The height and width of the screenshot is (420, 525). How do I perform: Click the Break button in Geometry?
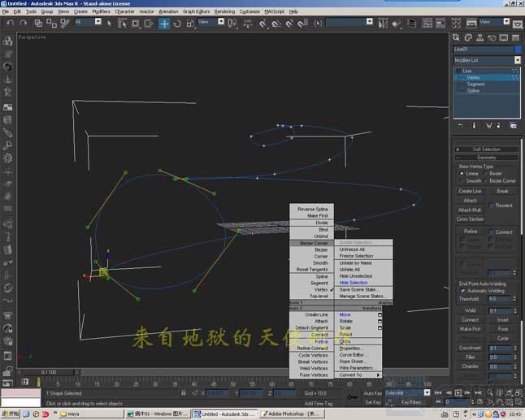pos(502,191)
